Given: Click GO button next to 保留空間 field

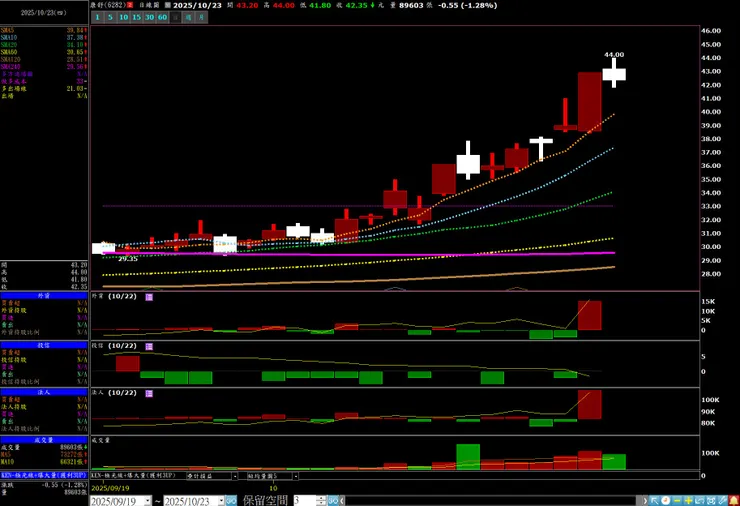Looking at the screenshot, I should click(x=333, y=500).
